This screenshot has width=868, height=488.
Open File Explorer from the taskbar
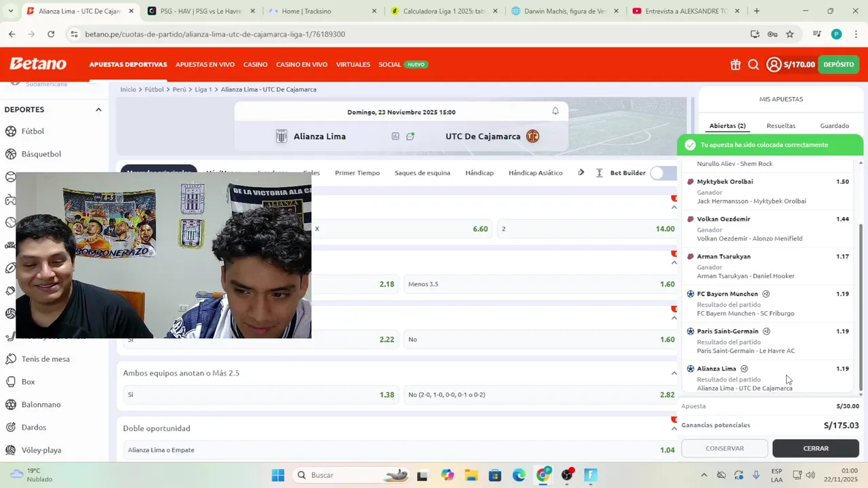tap(471, 475)
